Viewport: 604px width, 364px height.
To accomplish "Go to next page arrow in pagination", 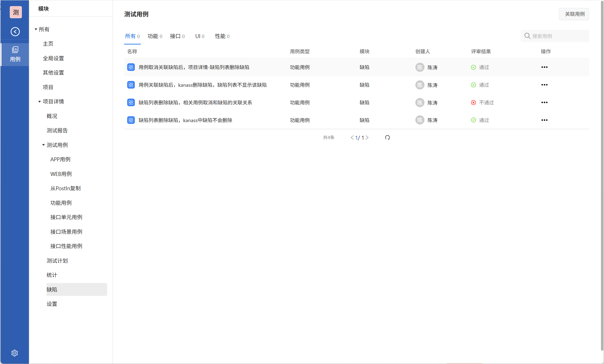I will coord(367,138).
